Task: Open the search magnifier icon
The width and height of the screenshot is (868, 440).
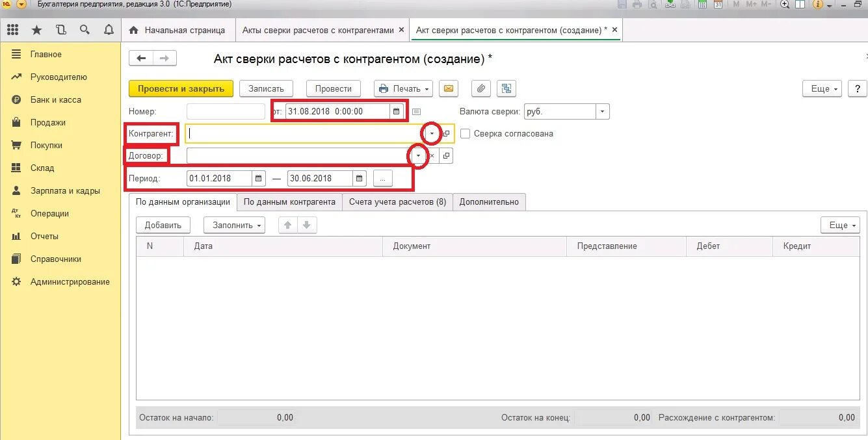Action: click(x=85, y=30)
